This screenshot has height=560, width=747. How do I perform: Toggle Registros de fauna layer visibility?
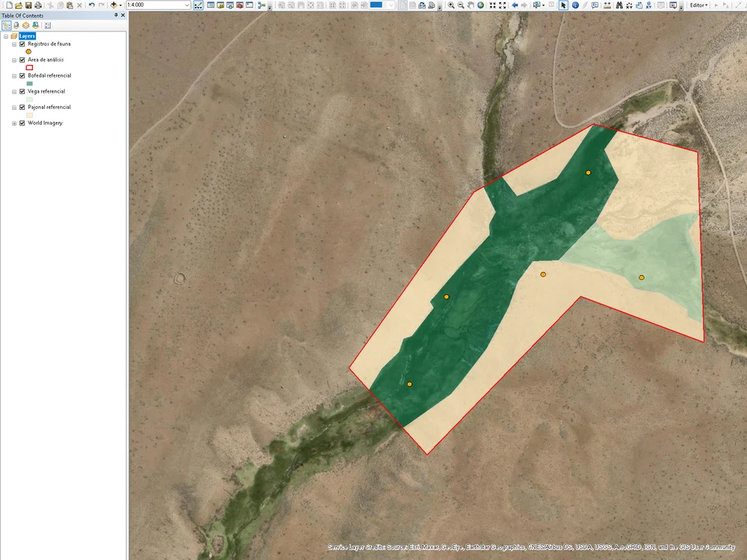click(22, 44)
